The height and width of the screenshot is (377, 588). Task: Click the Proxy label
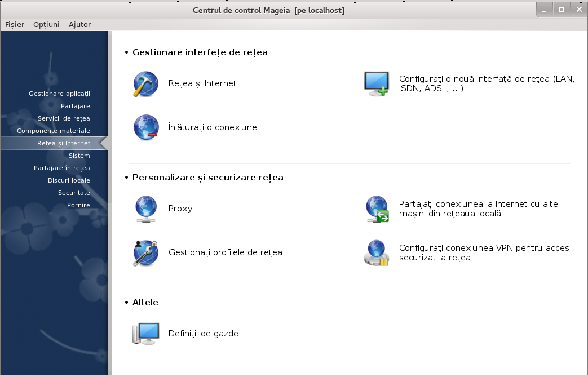pos(180,209)
